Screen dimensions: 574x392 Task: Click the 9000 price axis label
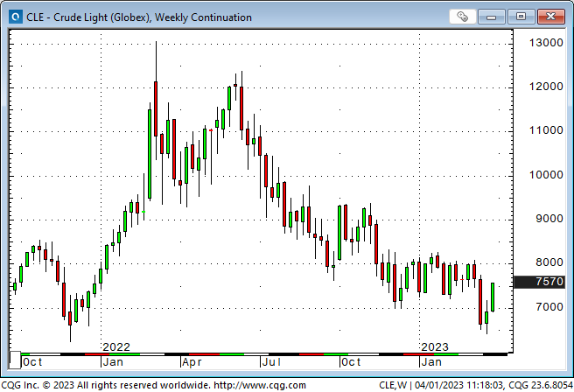[549, 219]
